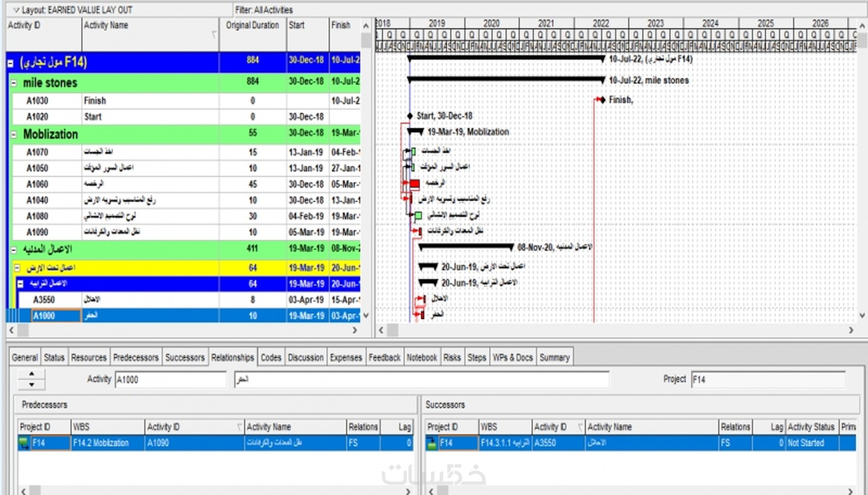Click the activity name field beside A1000
This screenshot has width=868, height=495.
422,380
